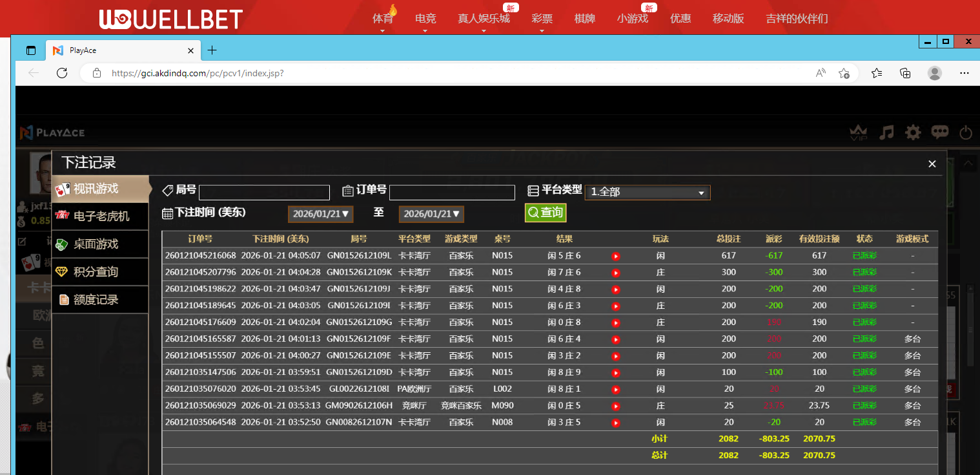
Task: Open the settings gear in PlayAce
Action: pos(913,132)
